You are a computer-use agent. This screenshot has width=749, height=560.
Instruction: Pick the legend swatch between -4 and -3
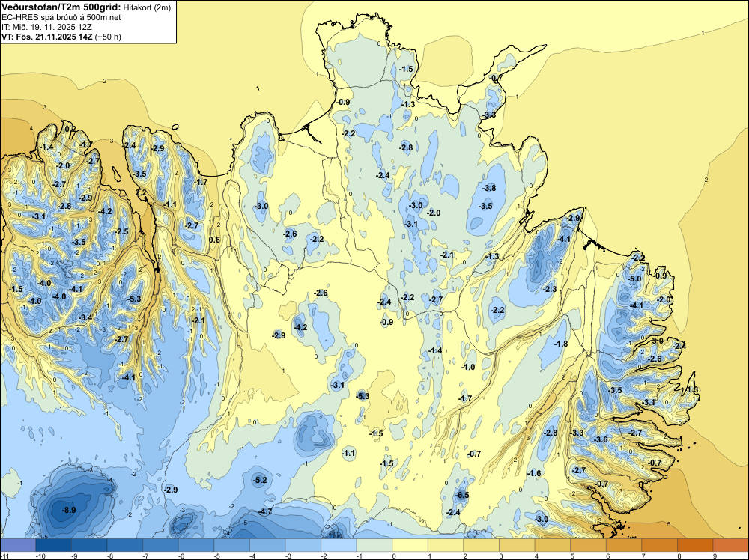pos(267,545)
